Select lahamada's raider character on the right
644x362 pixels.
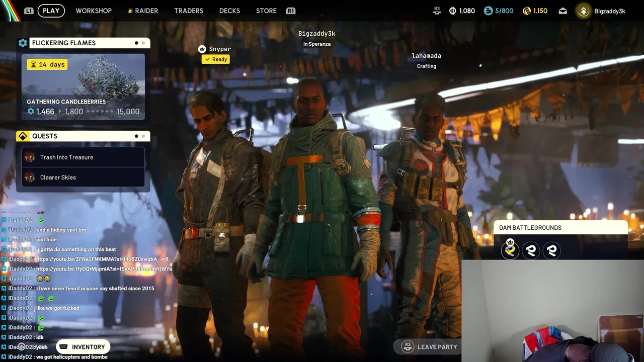point(428,216)
